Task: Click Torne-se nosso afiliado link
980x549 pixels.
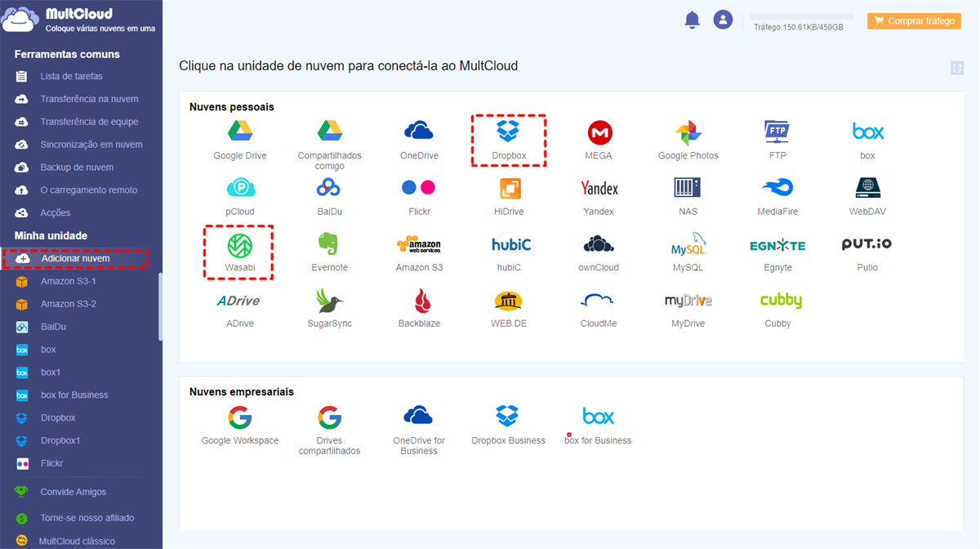Action: pyautogui.click(x=87, y=518)
